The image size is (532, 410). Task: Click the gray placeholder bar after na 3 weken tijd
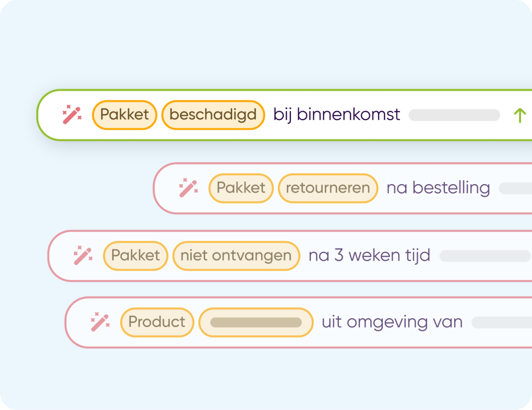point(485,256)
